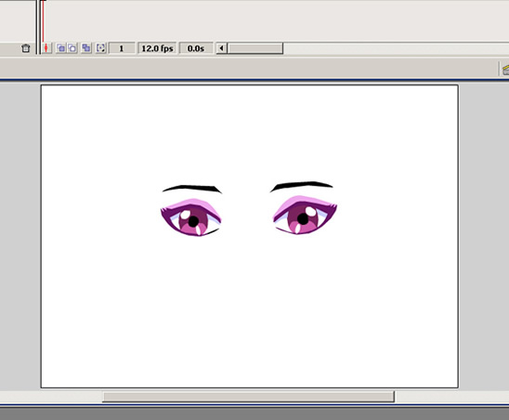Enable Edit Multiple Frames
Screen dimensions: 509x420
[86, 48]
